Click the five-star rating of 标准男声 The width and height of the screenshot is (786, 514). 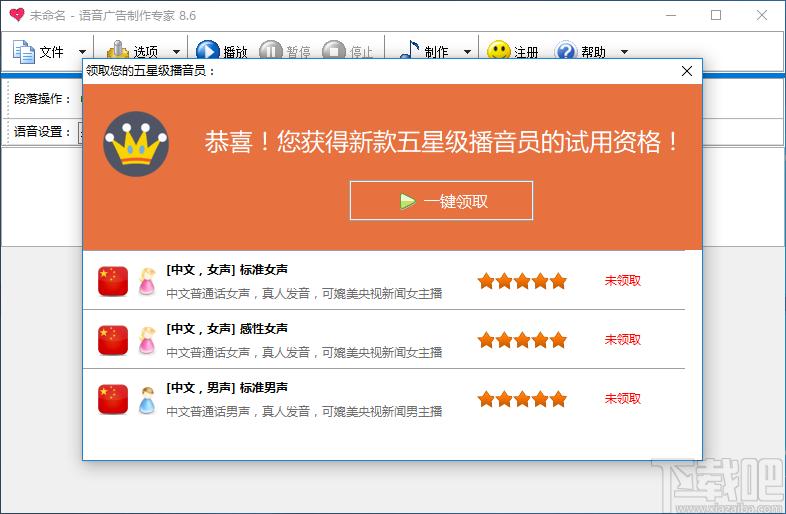tap(522, 399)
